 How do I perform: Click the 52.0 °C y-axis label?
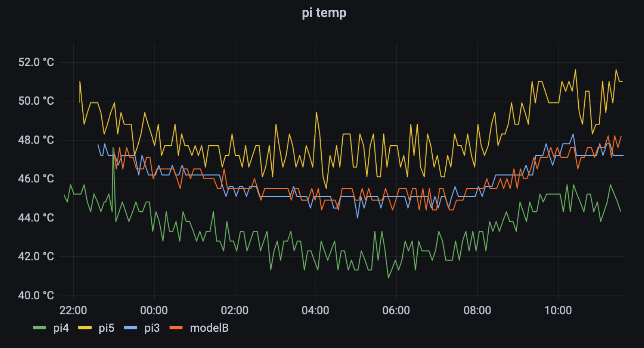pyautogui.click(x=36, y=62)
